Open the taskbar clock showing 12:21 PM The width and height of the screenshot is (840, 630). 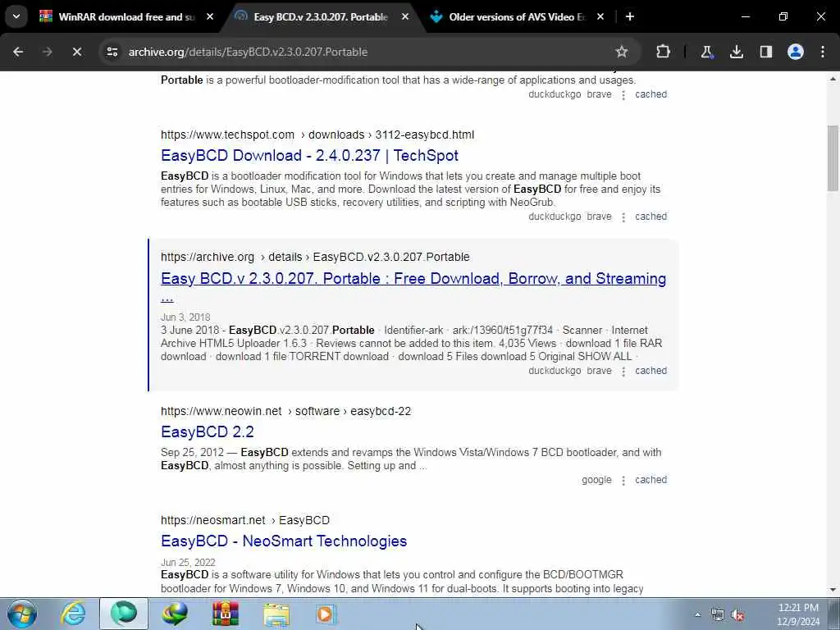(x=798, y=614)
